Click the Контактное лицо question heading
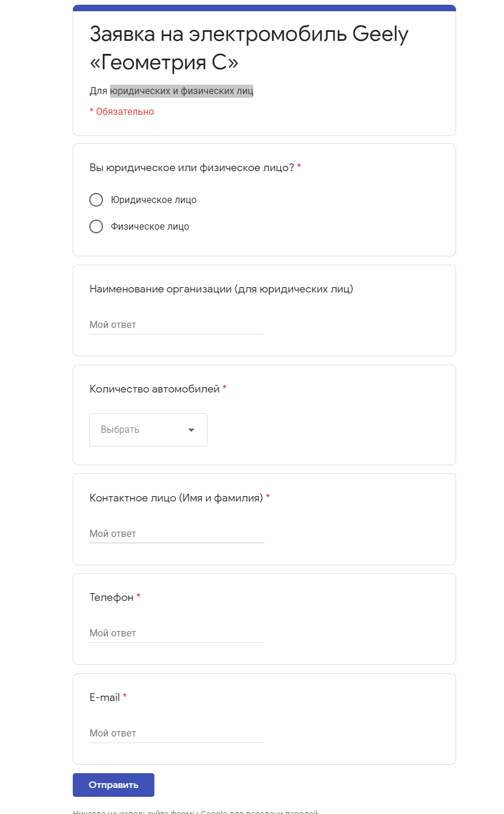 176,498
